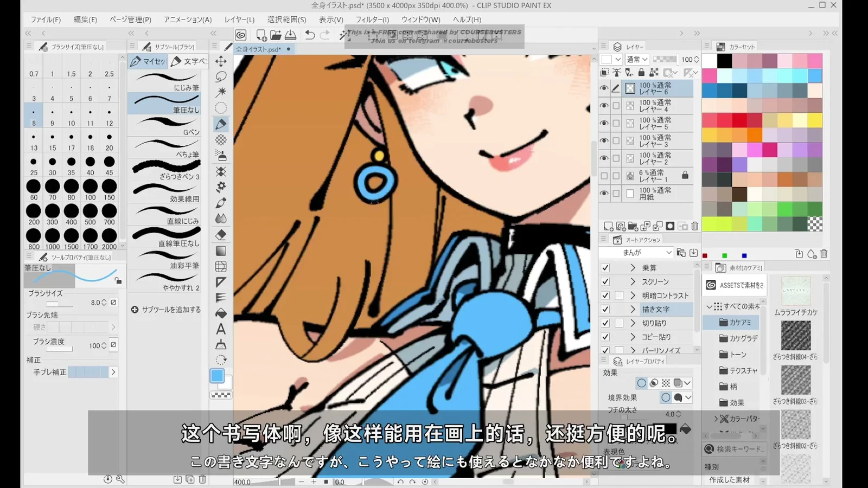The height and width of the screenshot is (488, 868).
Task: Toggle selection checkbox next to レイヤー 5
Action: (616, 123)
